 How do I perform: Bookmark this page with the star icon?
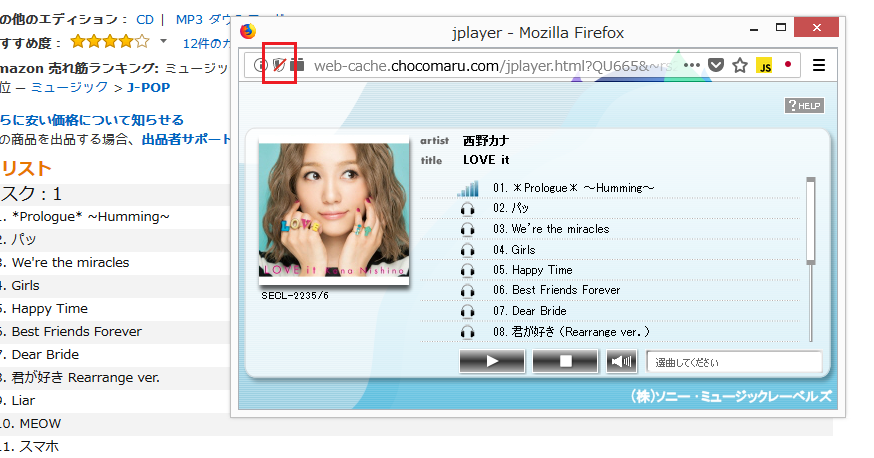click(x=740, y=66)
